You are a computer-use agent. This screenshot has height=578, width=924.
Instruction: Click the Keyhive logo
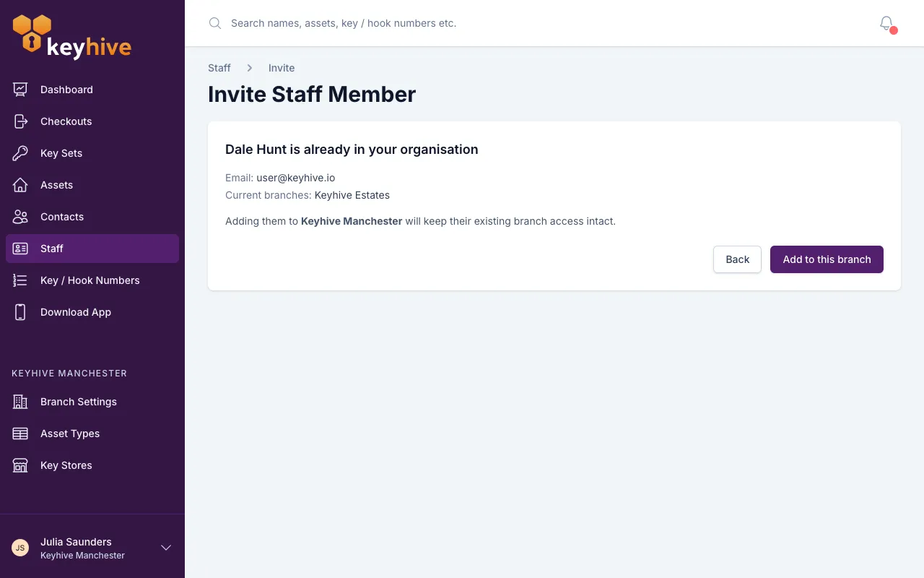pyautogui.click(x=71, y=36)
